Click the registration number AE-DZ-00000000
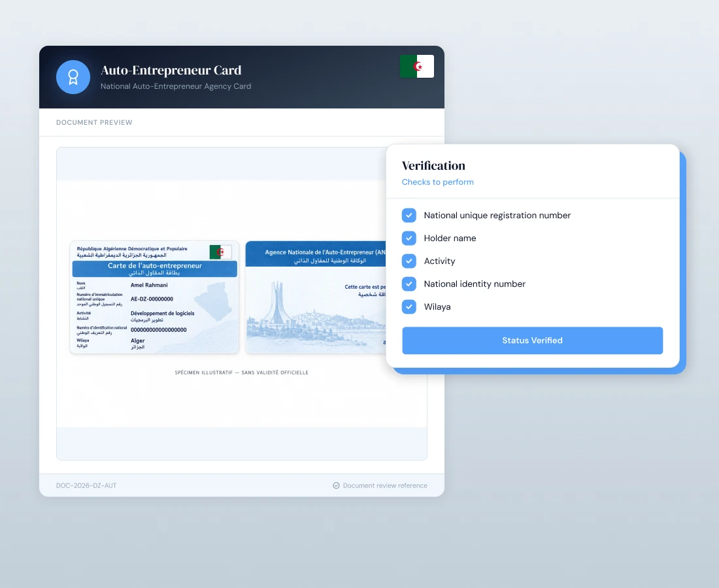 click(x=152, y=299)
